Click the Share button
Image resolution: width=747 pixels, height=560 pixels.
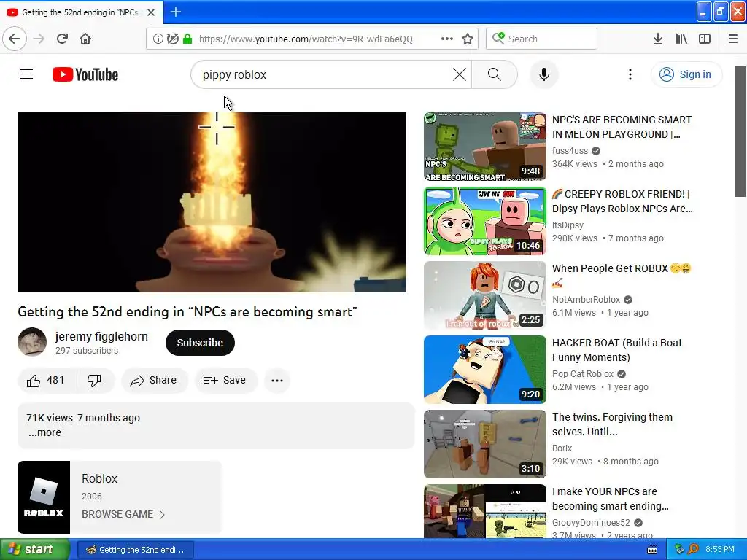pyautogui.click(x=155, y=381)
